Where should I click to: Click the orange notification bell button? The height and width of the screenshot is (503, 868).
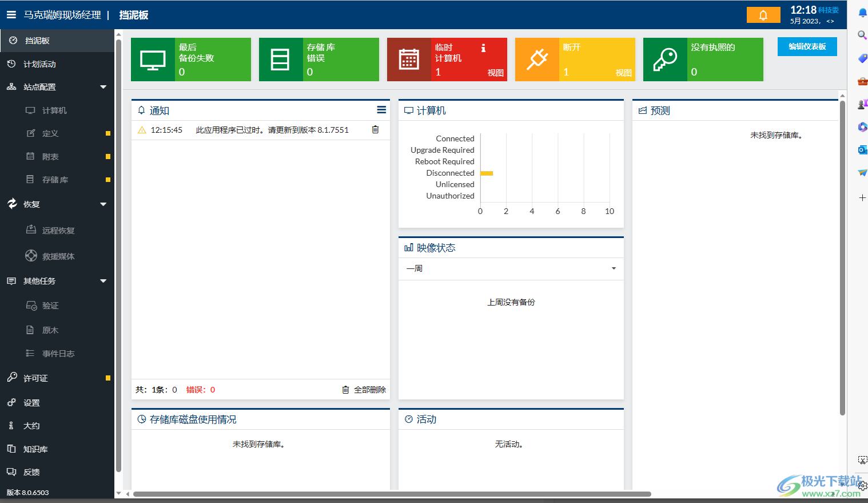point(763,15)
